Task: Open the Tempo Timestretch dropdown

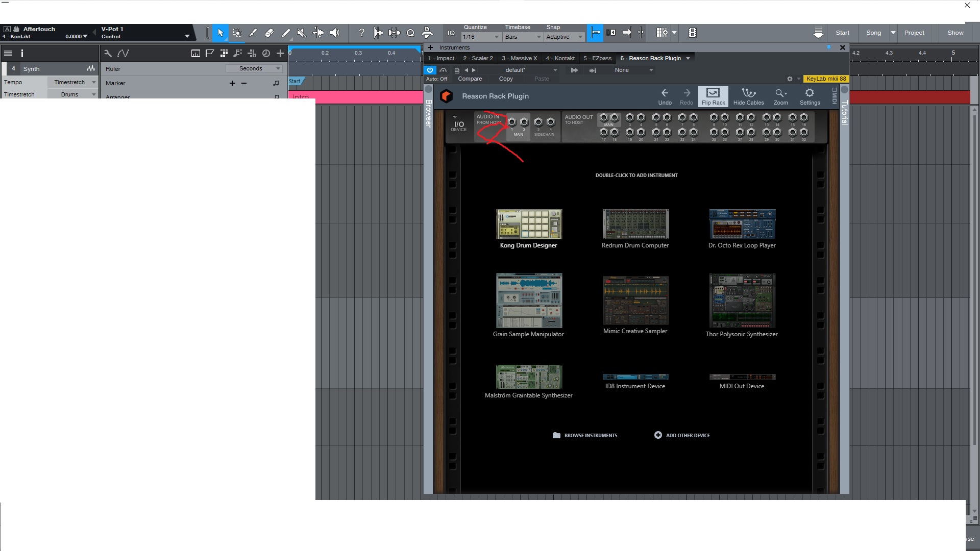Action: [x=72, y=82]
